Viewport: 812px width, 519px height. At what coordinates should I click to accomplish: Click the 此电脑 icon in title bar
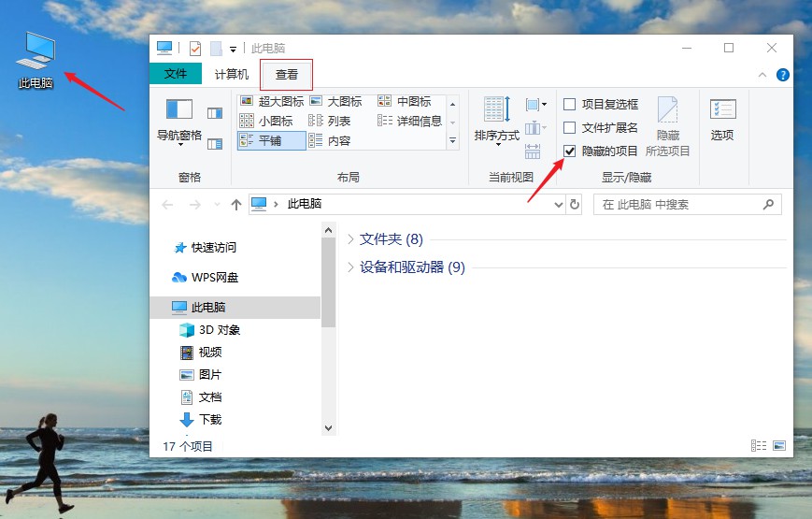tap(164, 49)
